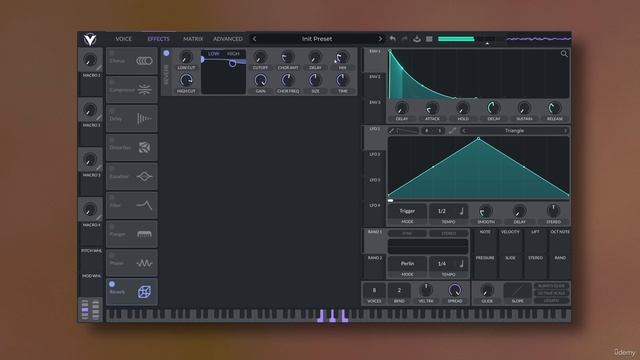Toggle the Legato option

point(551,300)
